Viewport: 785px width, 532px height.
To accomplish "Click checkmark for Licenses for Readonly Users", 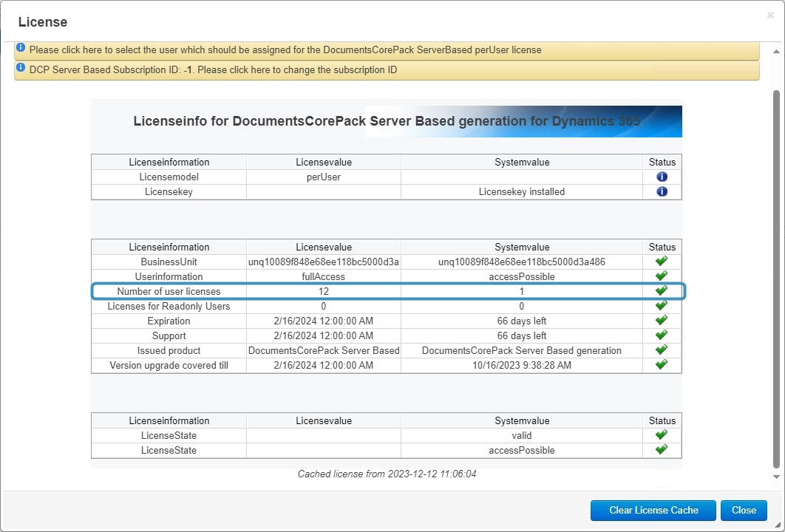I will pyautogui.click(x=662, y=305).
